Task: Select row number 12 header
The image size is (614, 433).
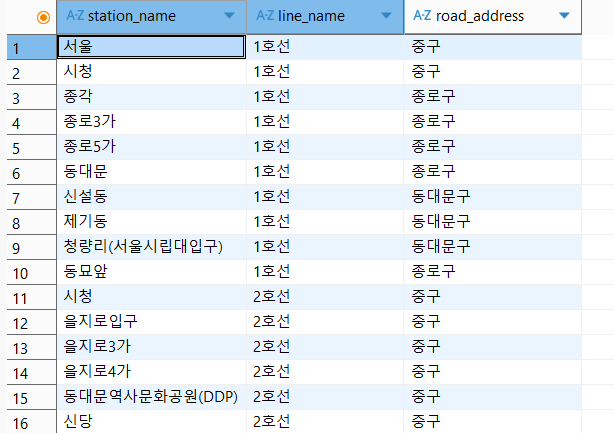Action: (31, 323)
